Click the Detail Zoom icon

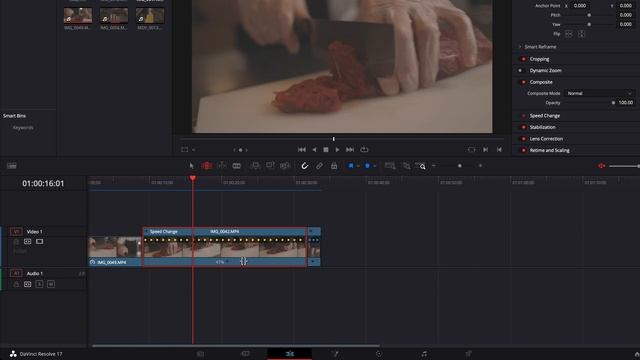tap(406, 166)
